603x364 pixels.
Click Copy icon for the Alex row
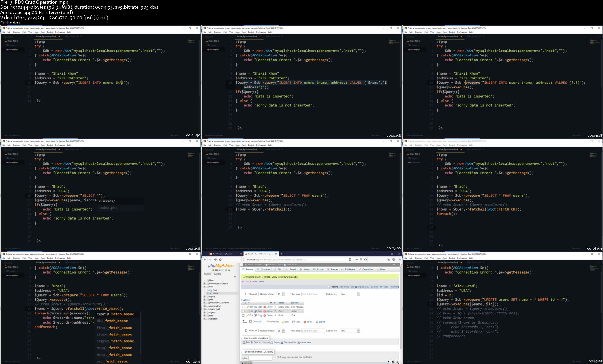pyautogui.click(x=256, y=311)
